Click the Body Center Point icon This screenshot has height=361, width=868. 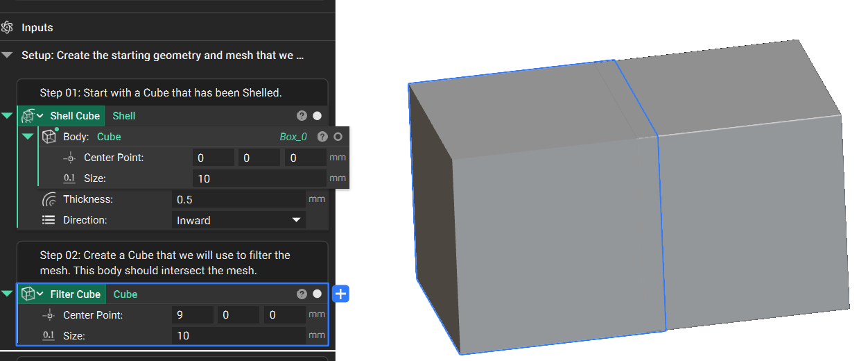pyautogui.click(x=69, y=158)
